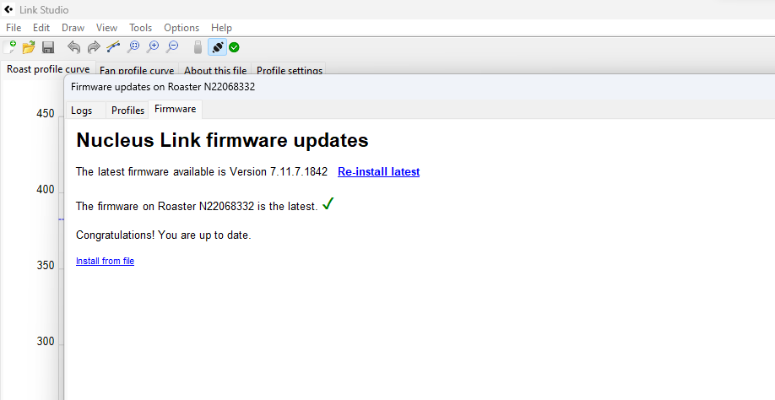Select the curve smoothing tool icon
The width and height of the screenshot is (775, 400).
coord(113,47)
